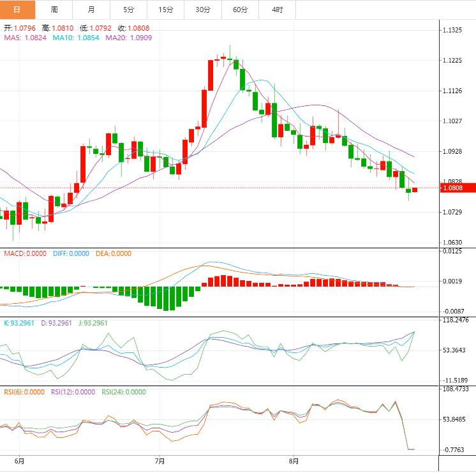The height and width of the screenshot is (473, 476).
Task: Select the 周 weekly timeframe tab
Action: (54, 10)
